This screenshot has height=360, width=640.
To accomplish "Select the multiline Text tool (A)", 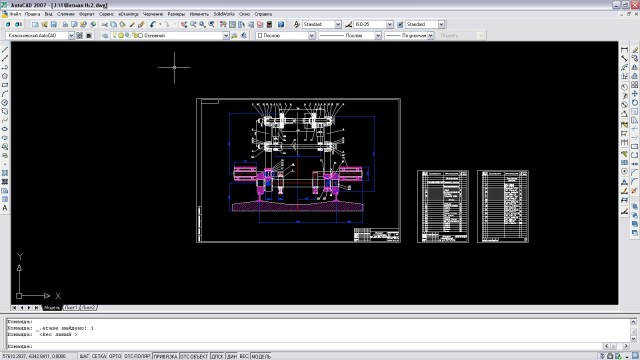I will tap(5, 208).
